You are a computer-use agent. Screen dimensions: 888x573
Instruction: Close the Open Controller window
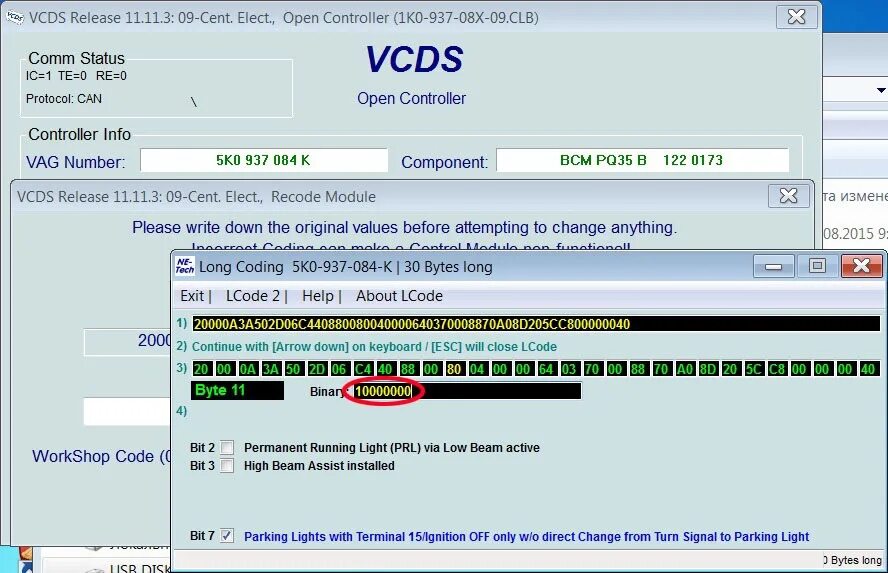coord(796,17)
